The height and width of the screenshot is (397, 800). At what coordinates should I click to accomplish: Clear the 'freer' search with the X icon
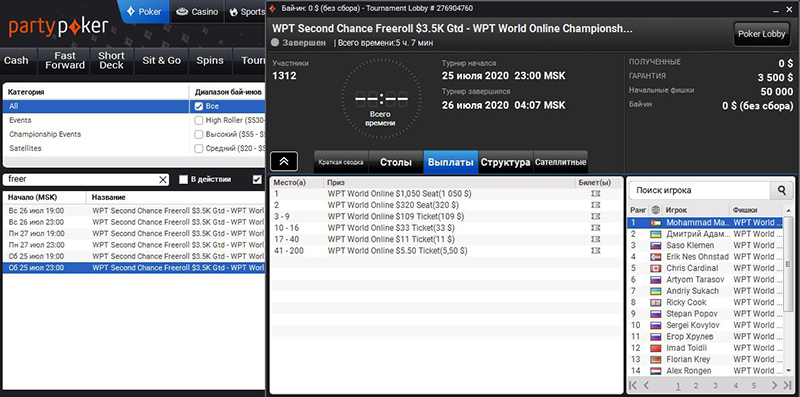[x=163, y=180]
